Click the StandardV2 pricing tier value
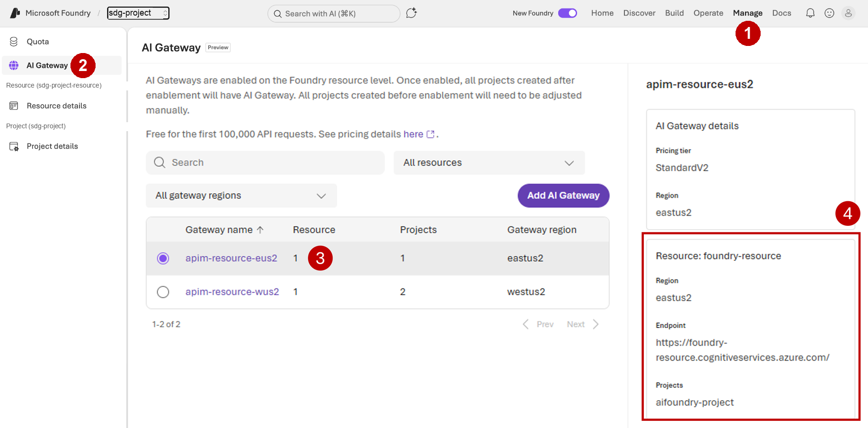Screen dimensions: 868x428 (682, 168)
